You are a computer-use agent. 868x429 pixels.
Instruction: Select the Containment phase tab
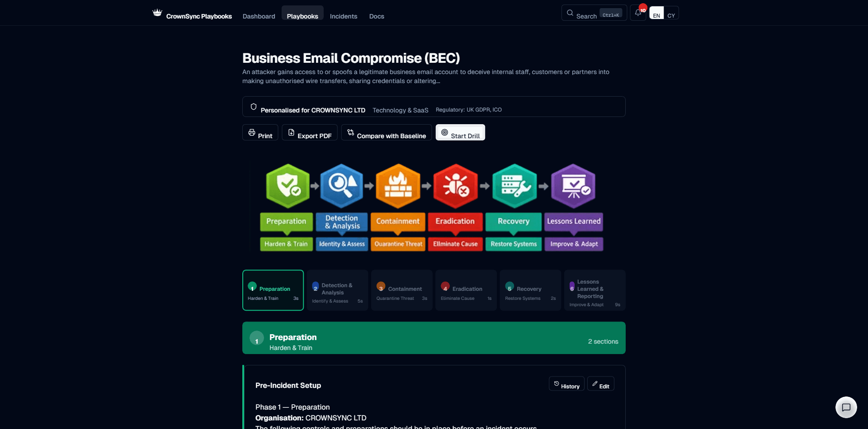tap(401, 290)
